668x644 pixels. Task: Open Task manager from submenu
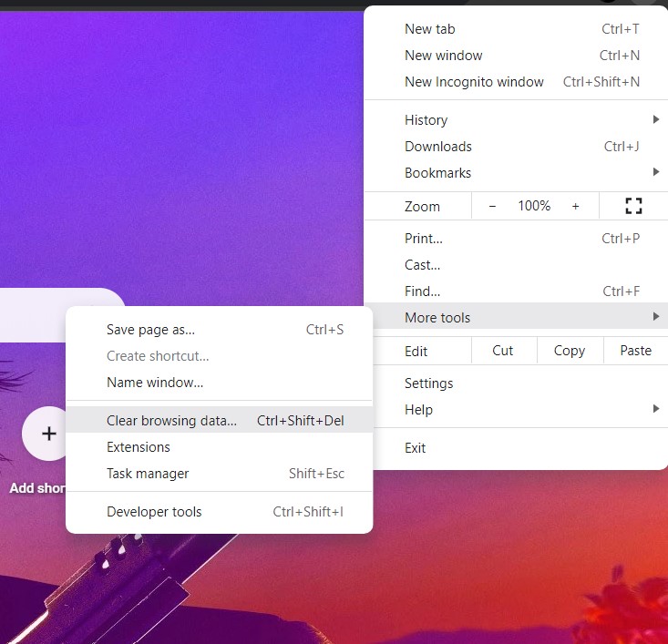[220, 474]
